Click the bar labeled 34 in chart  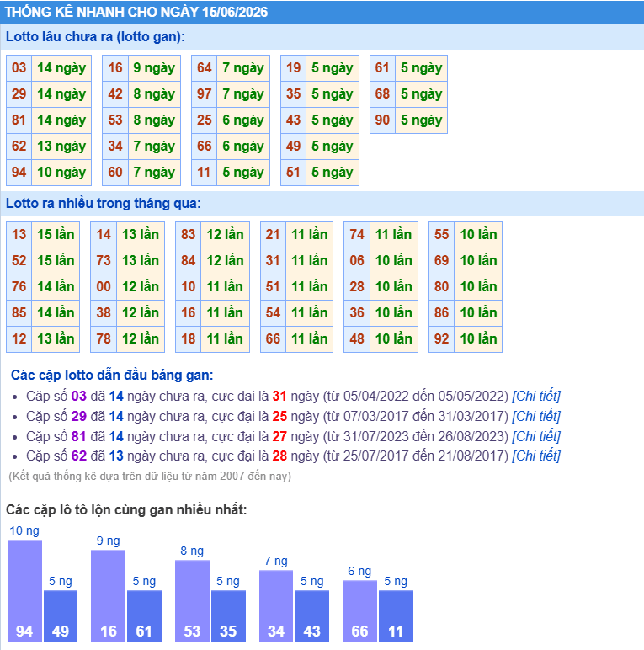tap(276, 605)
